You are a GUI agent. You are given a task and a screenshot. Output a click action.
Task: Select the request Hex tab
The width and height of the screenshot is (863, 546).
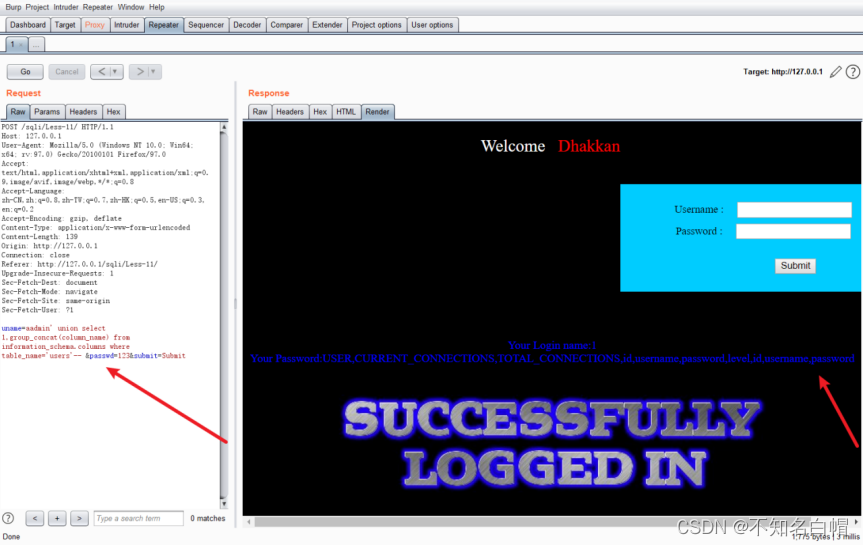tap(113, 112)
